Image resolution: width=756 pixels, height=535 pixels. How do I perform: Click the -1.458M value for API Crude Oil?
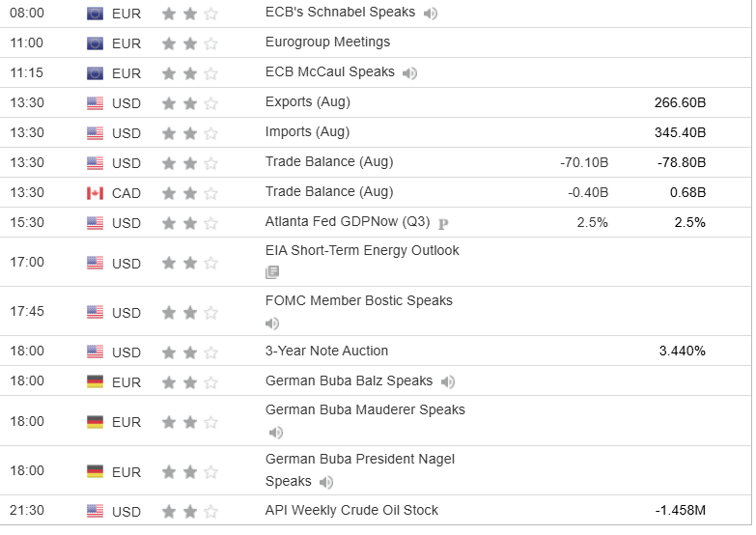680,510
